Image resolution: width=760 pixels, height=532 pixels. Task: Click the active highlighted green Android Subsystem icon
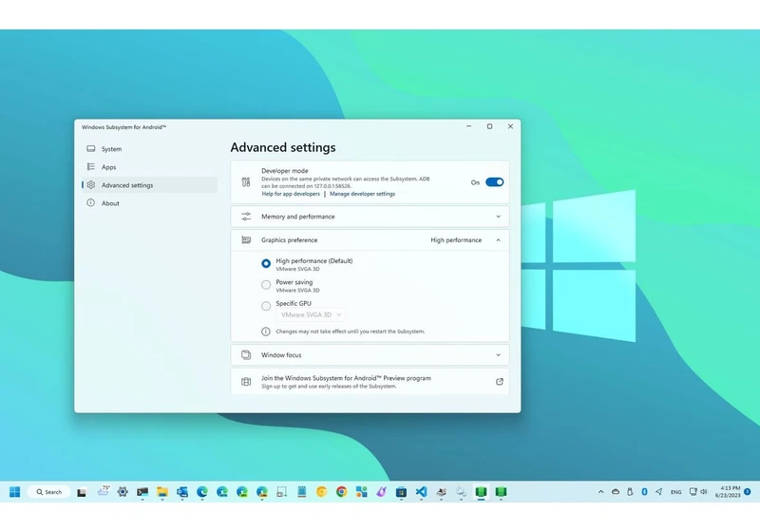(481, 492)
